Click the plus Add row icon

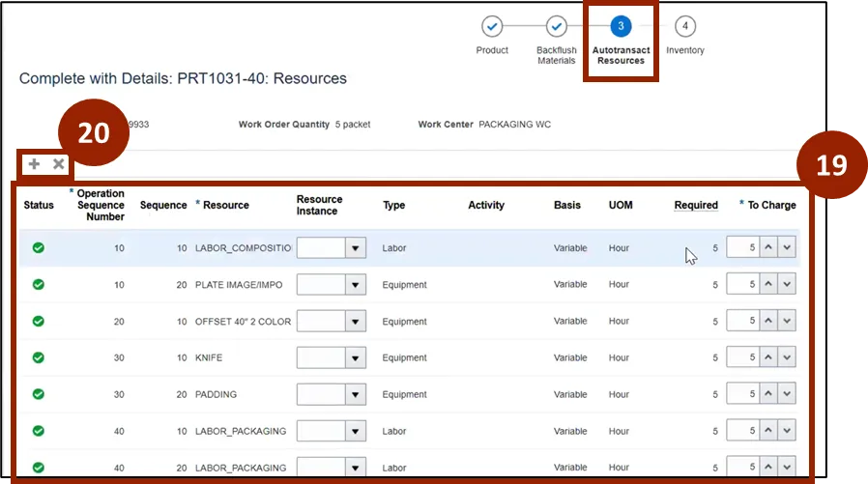pos(34,164)
